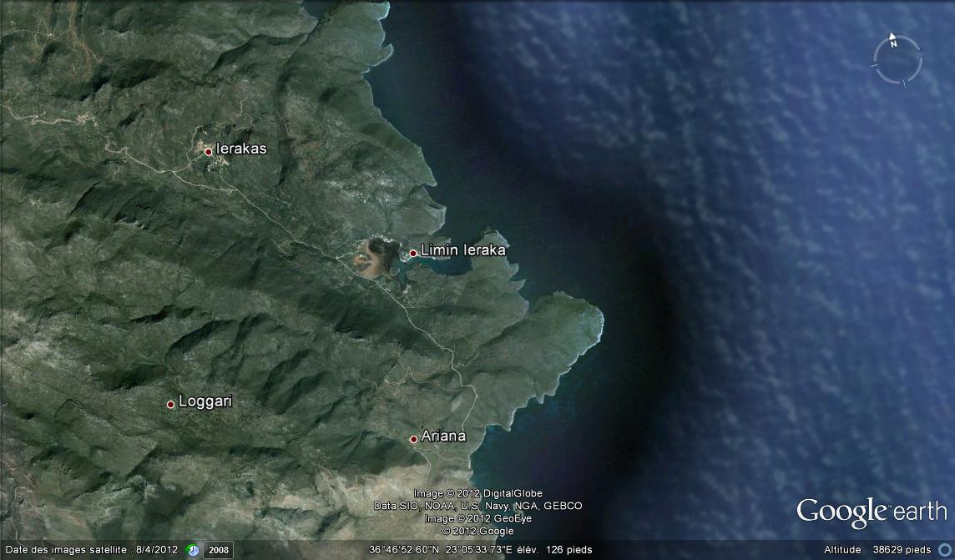Select the Loggari placemark dot

170,404
